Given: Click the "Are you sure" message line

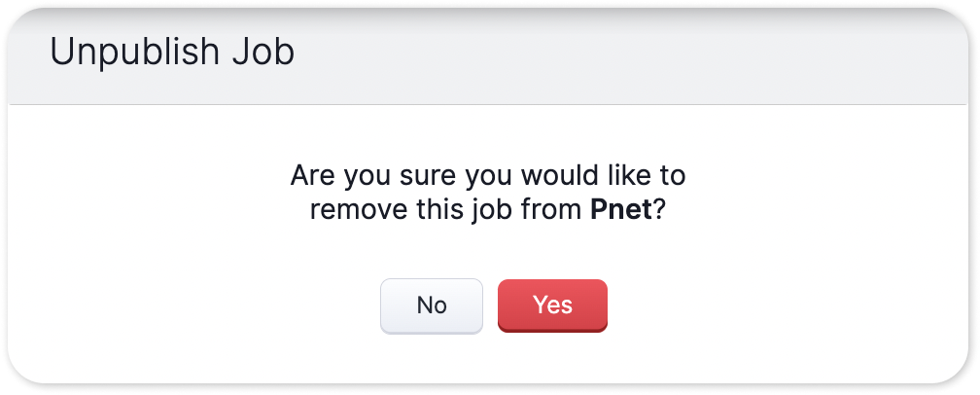Looking at the screenshot, I should [x=487, y=176].
